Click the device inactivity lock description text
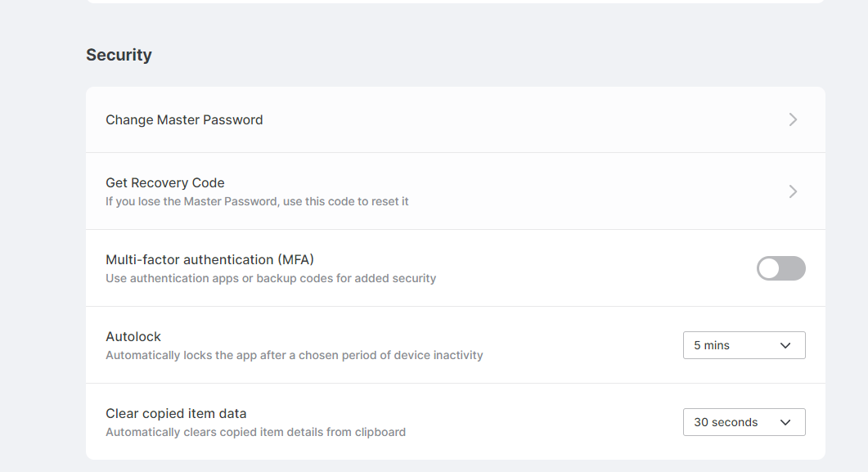The width and height of the screenshot is (868, 472). [x=294, y=355]
